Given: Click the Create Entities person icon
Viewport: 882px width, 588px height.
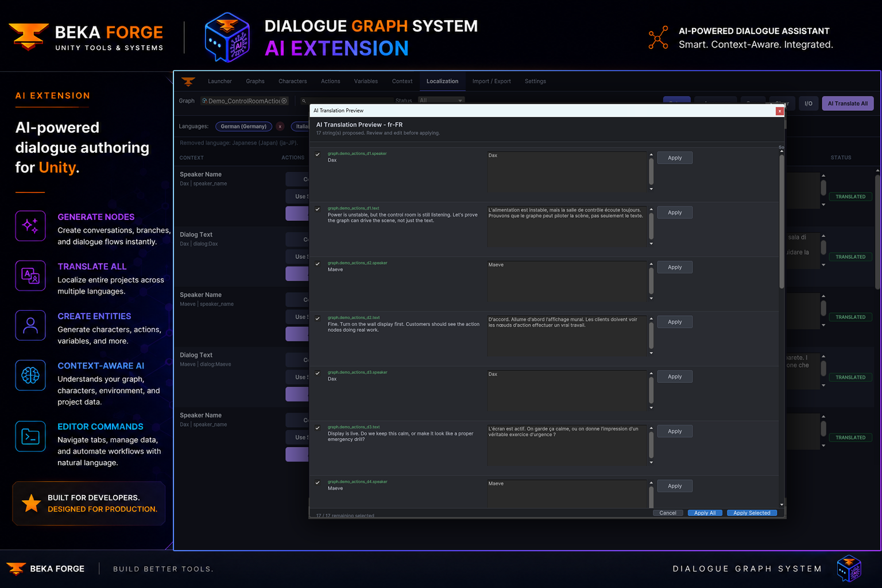Looking at the screenshot, I should pos(30,326).
